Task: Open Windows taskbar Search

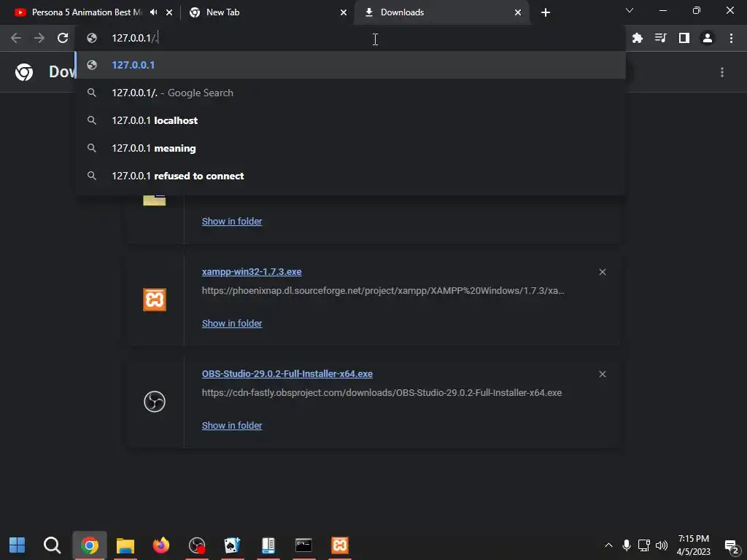Action: pyautogui.click(x=53, y=545)
